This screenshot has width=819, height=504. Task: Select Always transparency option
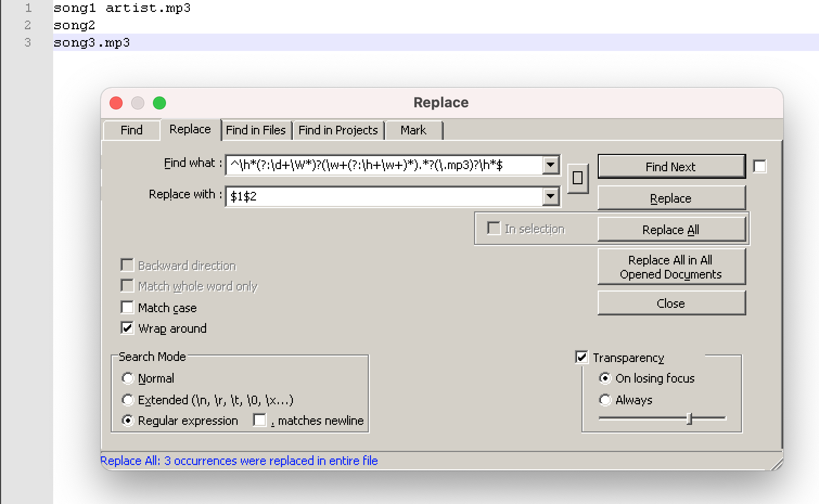pyautogui.click(x=605, y=400)
